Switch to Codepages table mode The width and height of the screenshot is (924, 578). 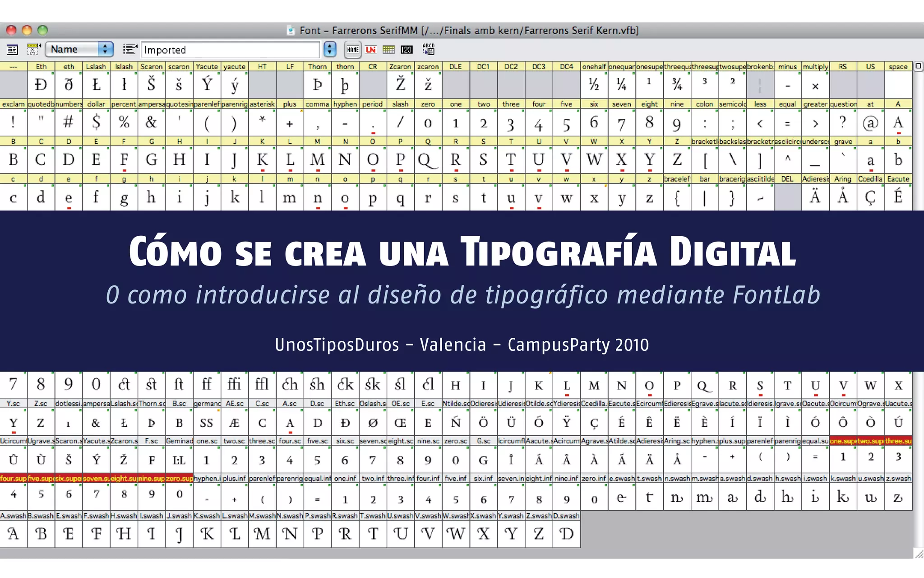pos(388,50)
